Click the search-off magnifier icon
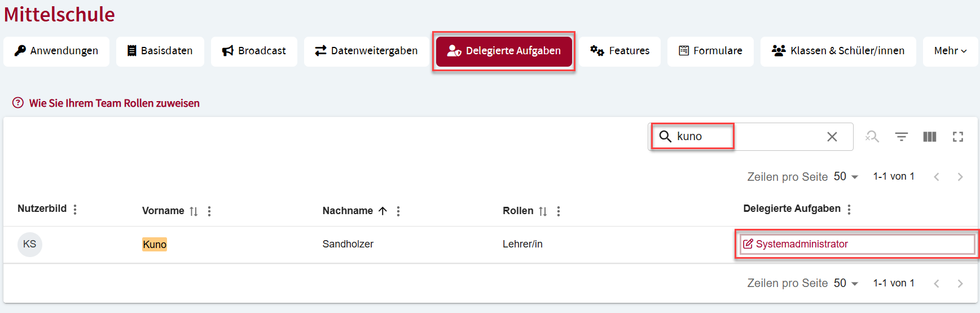The image size is (980, 313). tap(872, 137)
